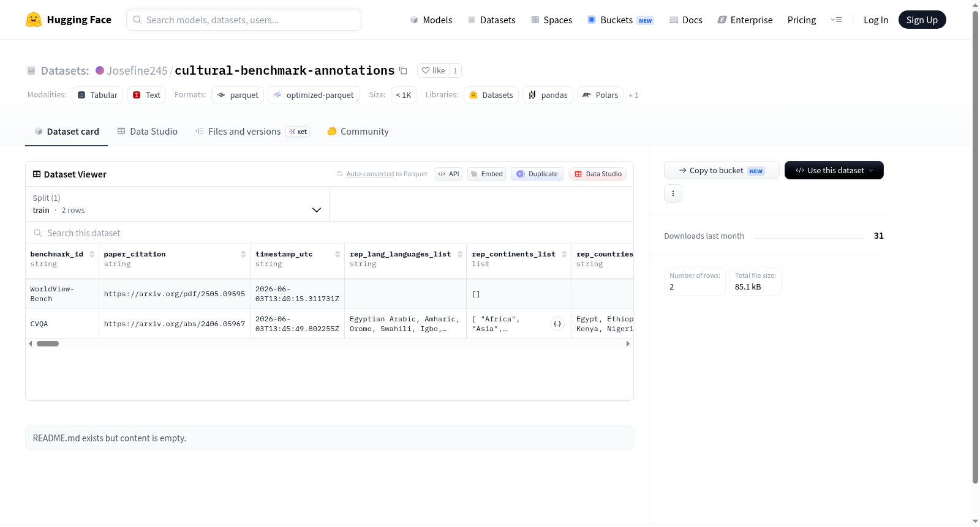Sort by timestamp_utc column arrows

coord(337,254)
